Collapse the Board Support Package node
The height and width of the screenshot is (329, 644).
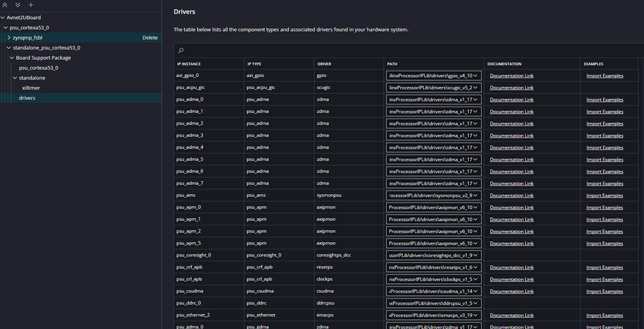(x=11, y=58)
